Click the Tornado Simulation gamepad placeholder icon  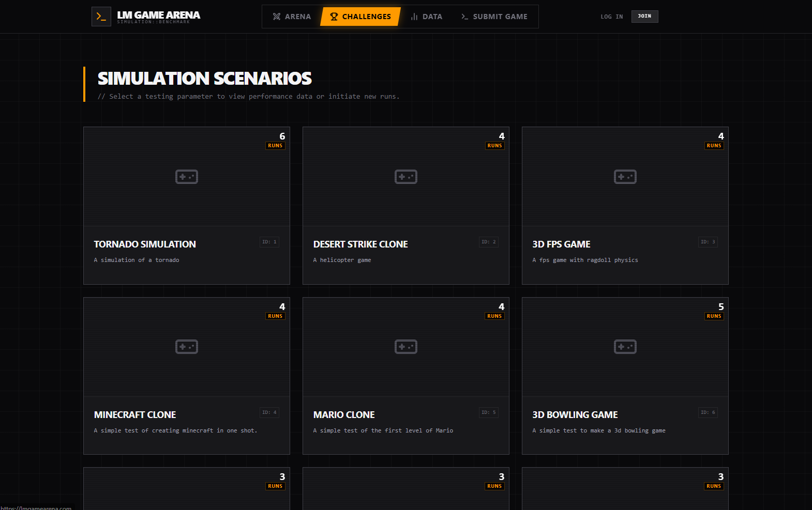point(187,177)
